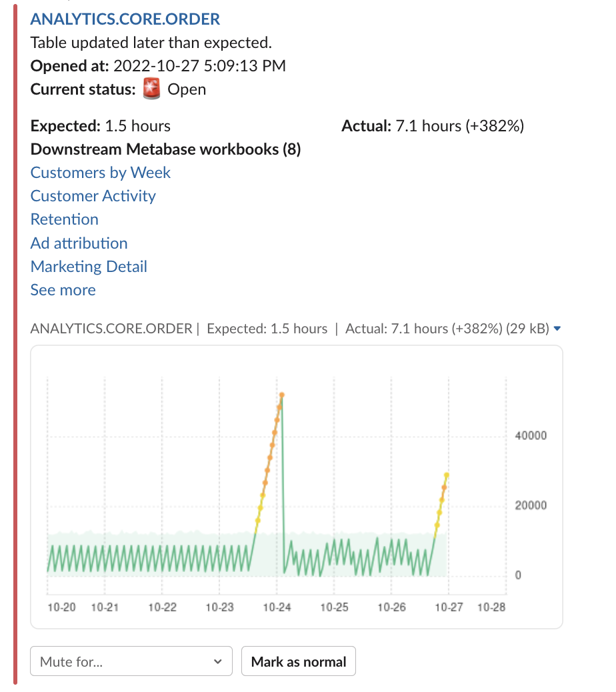
Task: Open the Ad attribution workbook link
Action: [79, 243]
